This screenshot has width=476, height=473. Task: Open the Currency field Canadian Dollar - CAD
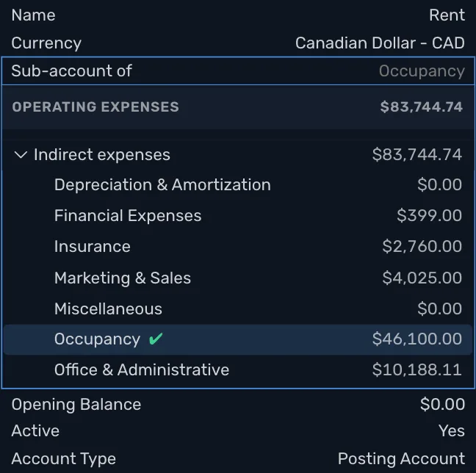point(380,43)
